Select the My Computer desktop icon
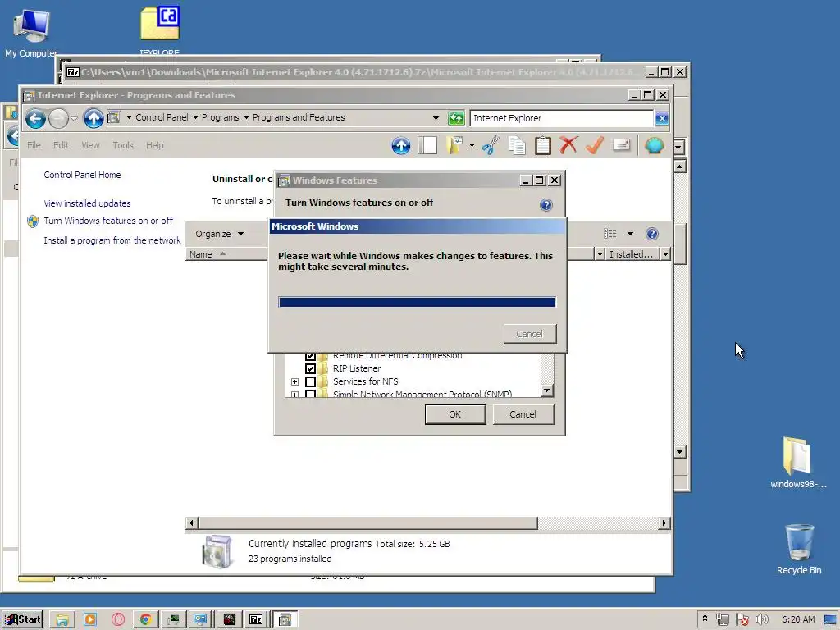 pos(32,33)
